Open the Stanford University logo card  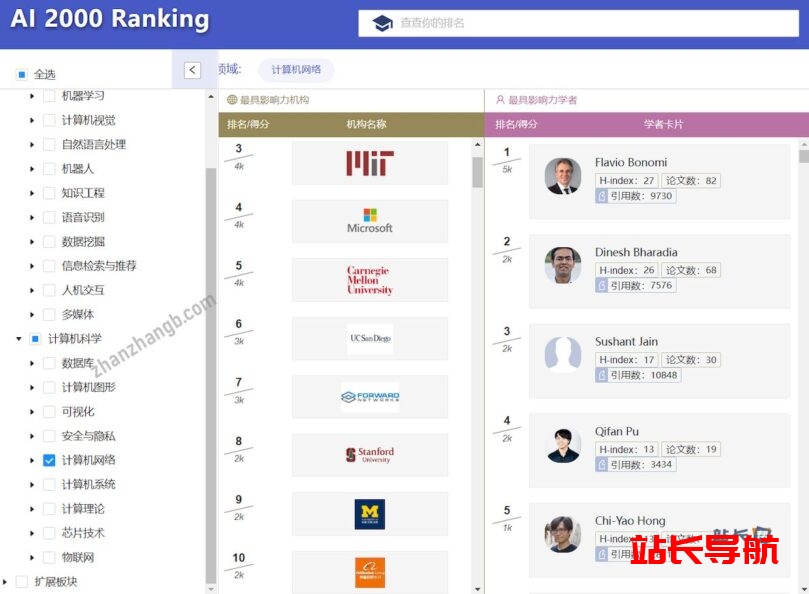370,455
